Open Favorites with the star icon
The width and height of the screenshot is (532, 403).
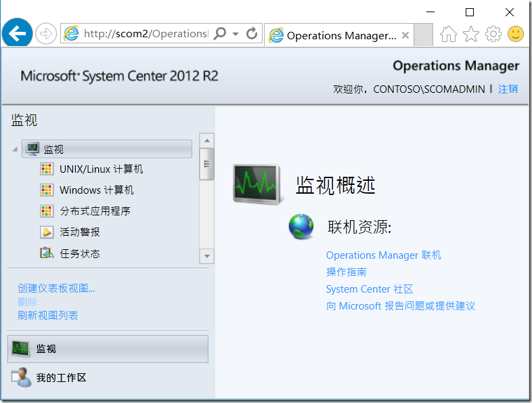(x=471, y=34)
